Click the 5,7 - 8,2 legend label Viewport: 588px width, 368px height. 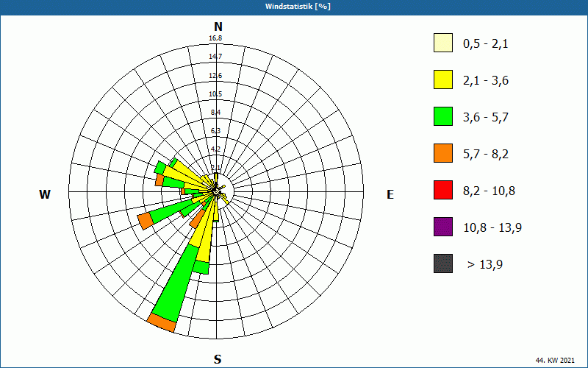coord(486,155)
